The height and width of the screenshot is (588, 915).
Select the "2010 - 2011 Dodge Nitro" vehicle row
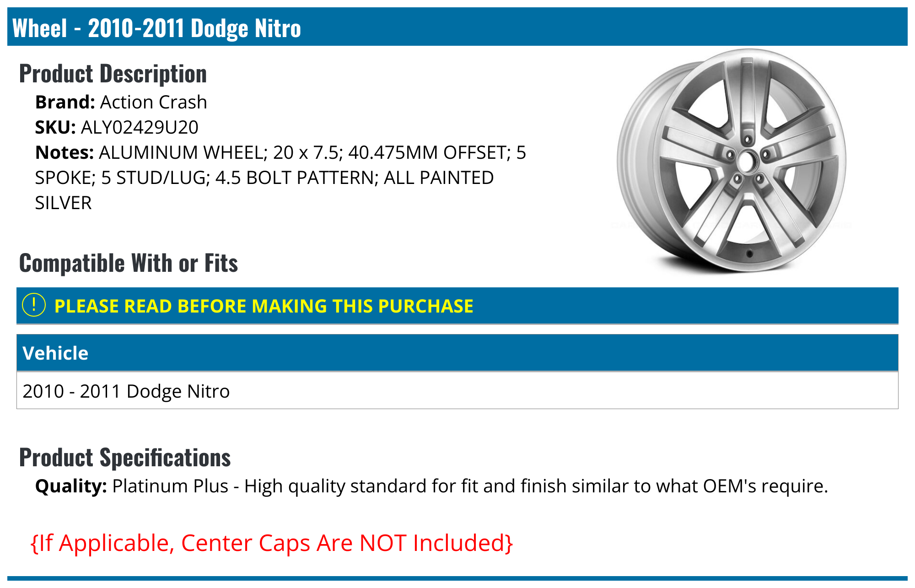(x=126, y=391)
